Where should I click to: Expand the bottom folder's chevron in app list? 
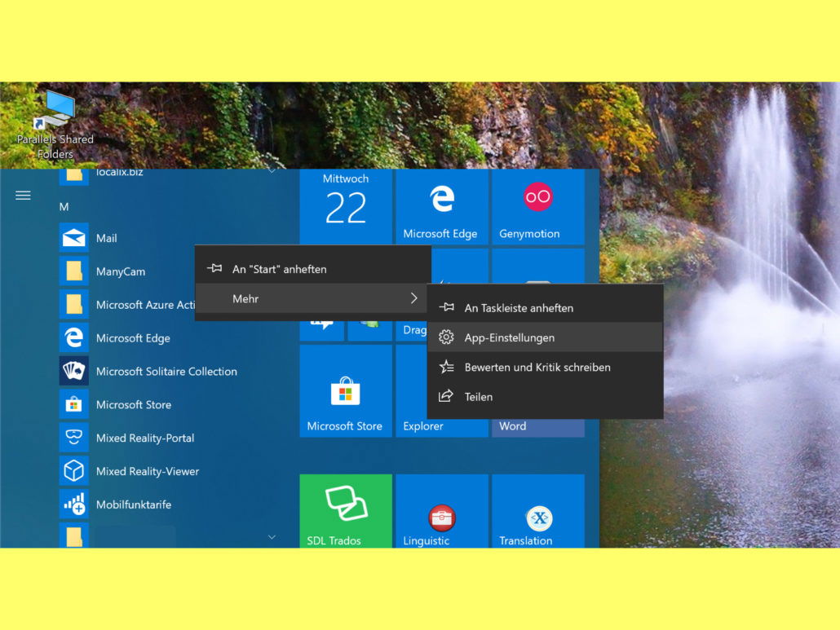coord(272,537)
